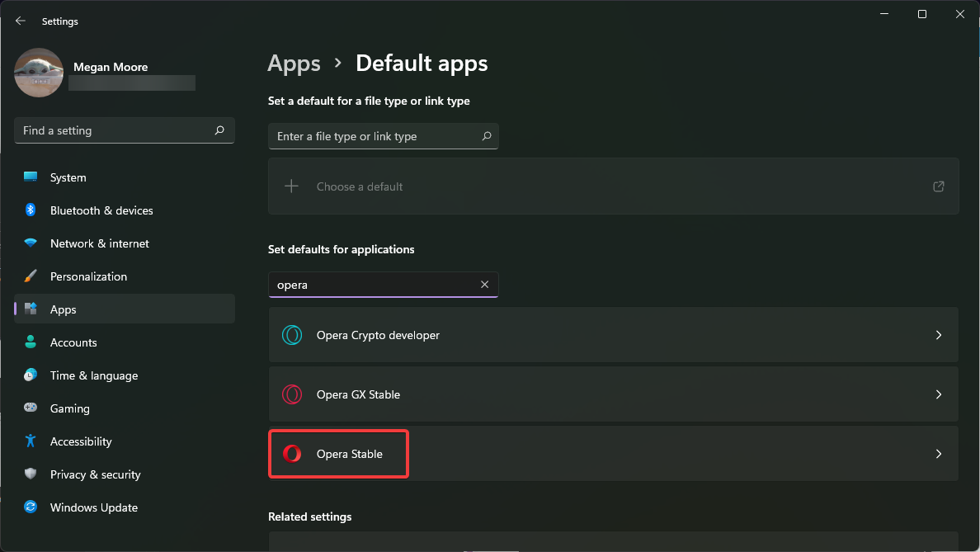
Task: Open Time & language settings
Action: coord(125,375)
